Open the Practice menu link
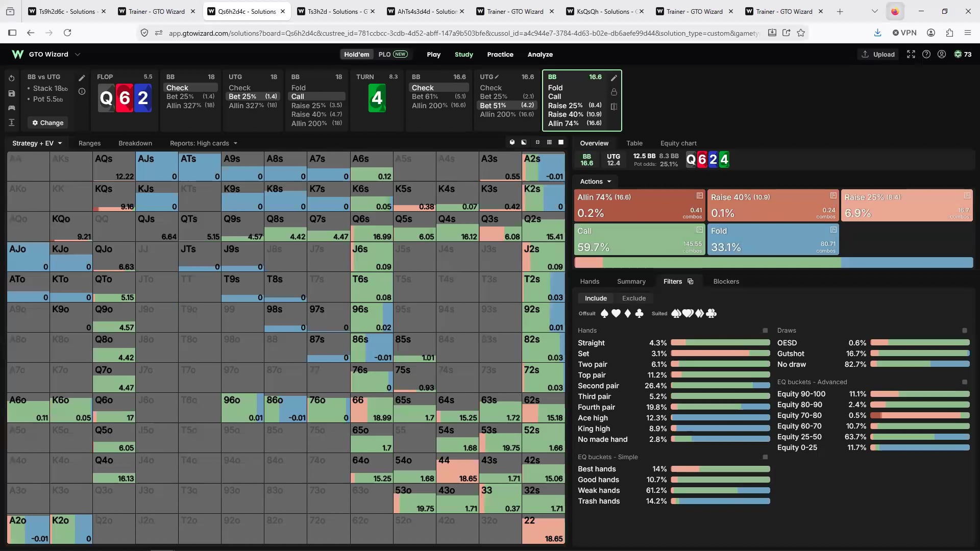Screen dimensions: 980x551 [500, 54]
